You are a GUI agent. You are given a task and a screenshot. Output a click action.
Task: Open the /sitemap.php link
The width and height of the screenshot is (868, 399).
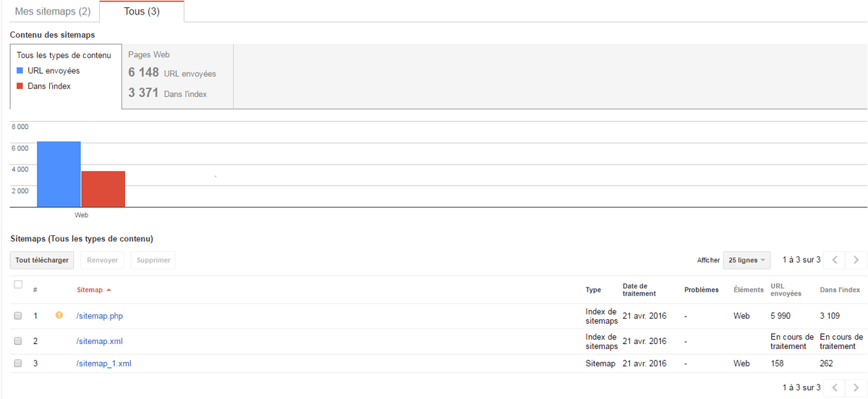[x=100, y=316]
